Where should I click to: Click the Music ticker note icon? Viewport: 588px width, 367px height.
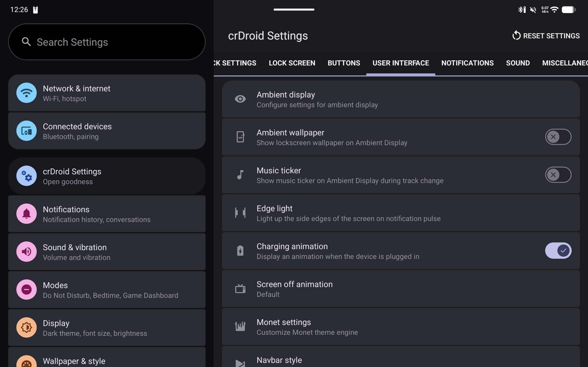point(240,175)
